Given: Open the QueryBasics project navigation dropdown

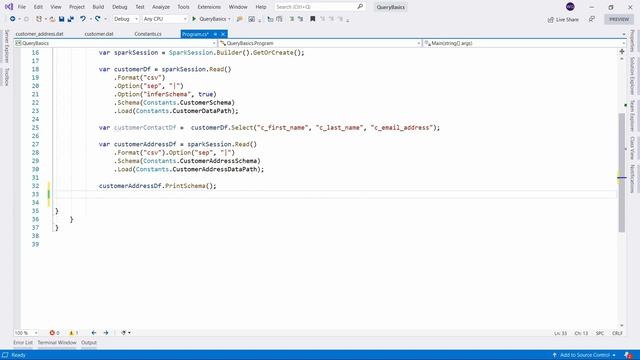Looking at the screenshot, I should point(115,43).
